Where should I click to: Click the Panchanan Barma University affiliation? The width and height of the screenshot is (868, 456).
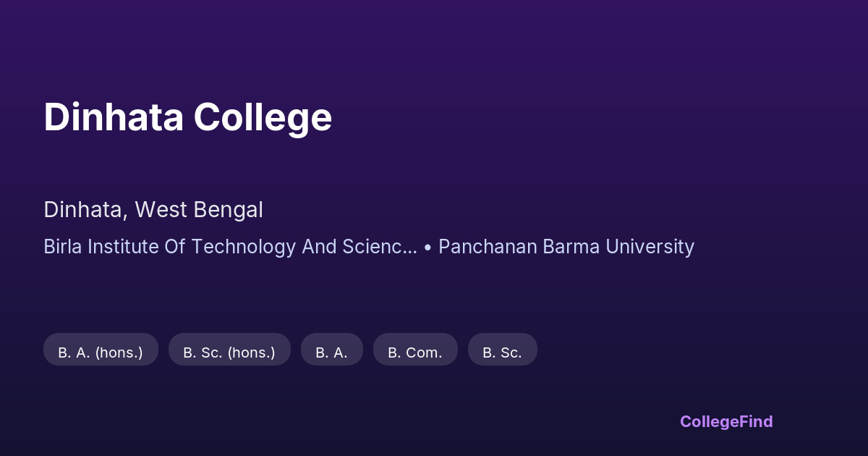(566, 247)
